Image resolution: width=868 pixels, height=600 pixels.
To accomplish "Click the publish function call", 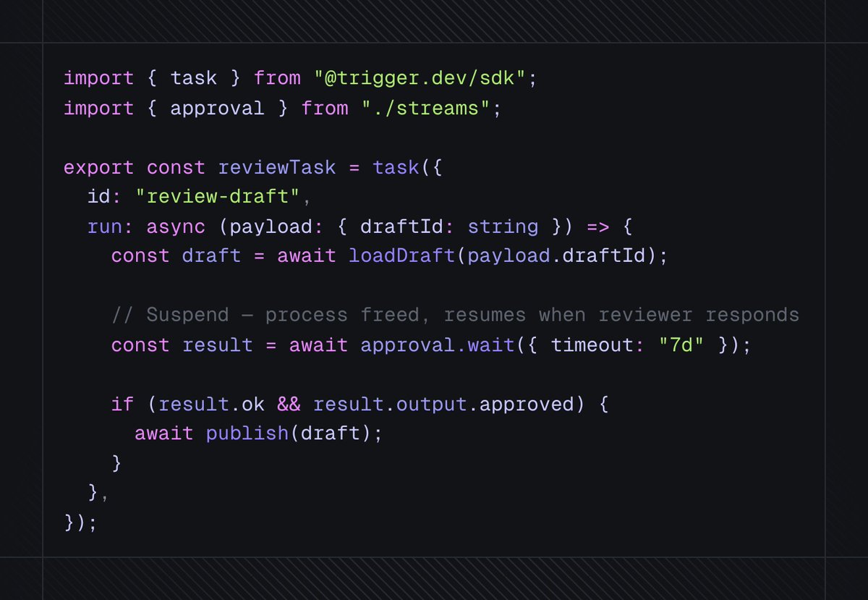I will [x=247, y=434].
